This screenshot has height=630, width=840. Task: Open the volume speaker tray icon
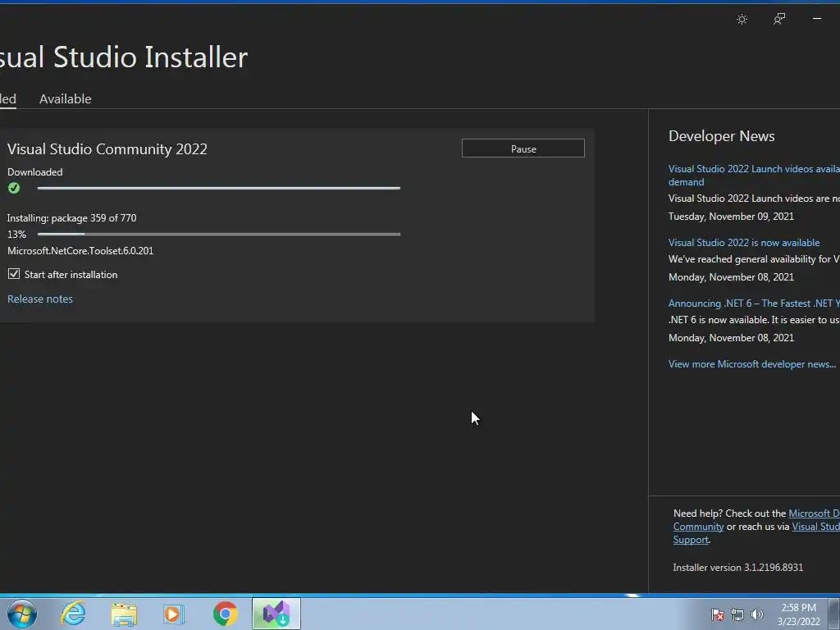click(x=757, y=614)
